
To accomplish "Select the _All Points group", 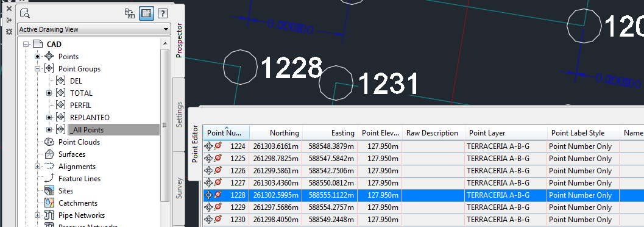I will point(87,130).
